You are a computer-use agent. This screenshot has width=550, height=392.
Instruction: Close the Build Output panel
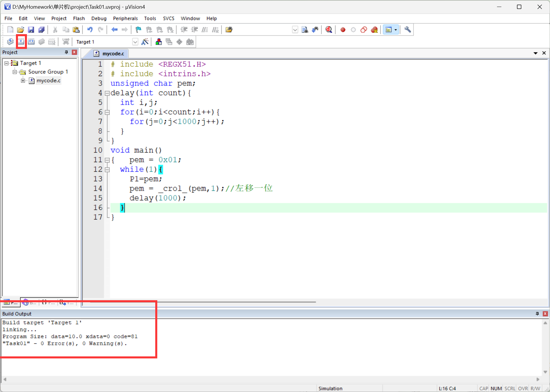pos(545,314)
